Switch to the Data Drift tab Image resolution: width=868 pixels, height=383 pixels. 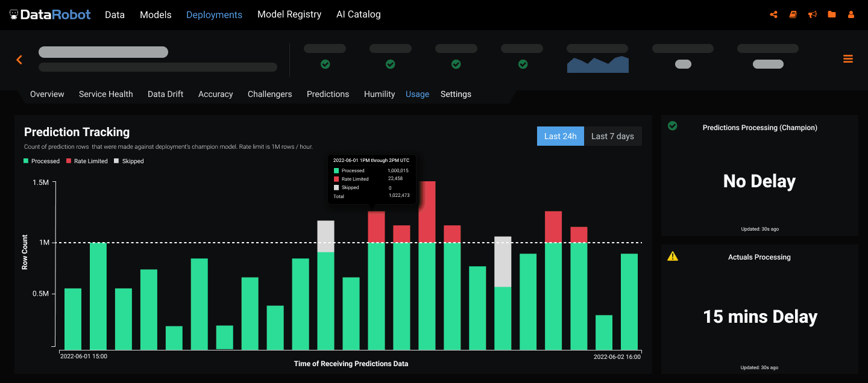(165, 94)
